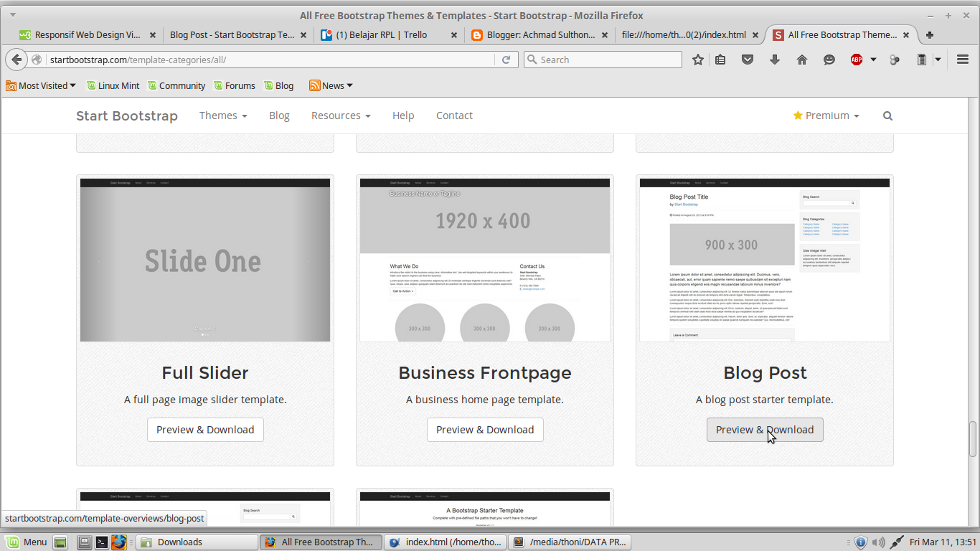Click the volume icon in system tray
Image resolution: width=980 pixels, height=551 pixels.
click(879, 542)
